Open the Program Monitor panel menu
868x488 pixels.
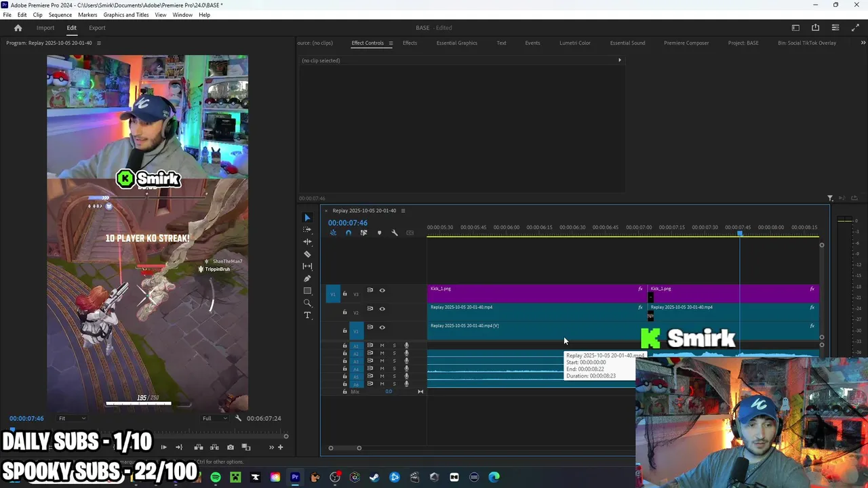click(98, 43)
